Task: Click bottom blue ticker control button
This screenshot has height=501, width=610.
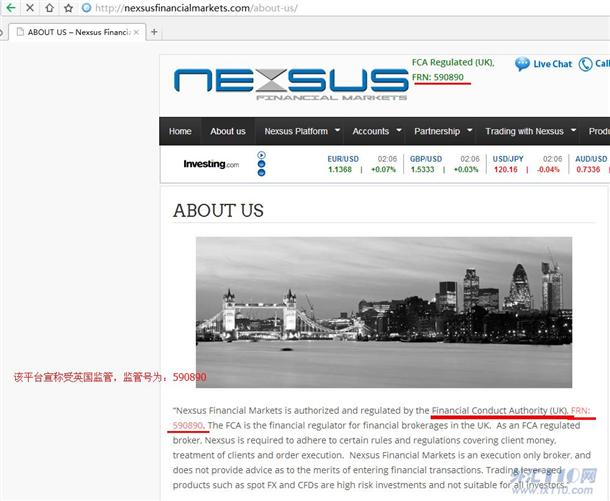Action: [x=261, y=172]
